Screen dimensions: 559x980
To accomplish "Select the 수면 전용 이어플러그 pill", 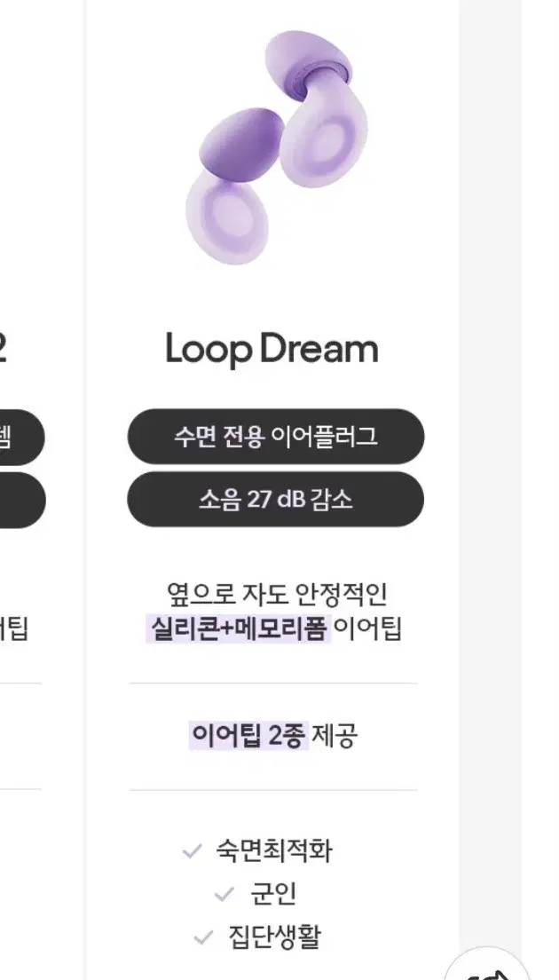I will coord(276,436).
